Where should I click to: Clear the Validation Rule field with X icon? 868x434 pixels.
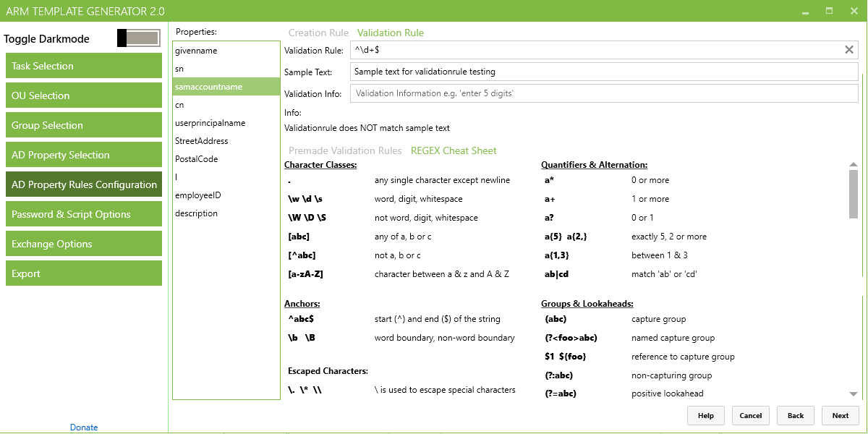click(x=849, y=50)
